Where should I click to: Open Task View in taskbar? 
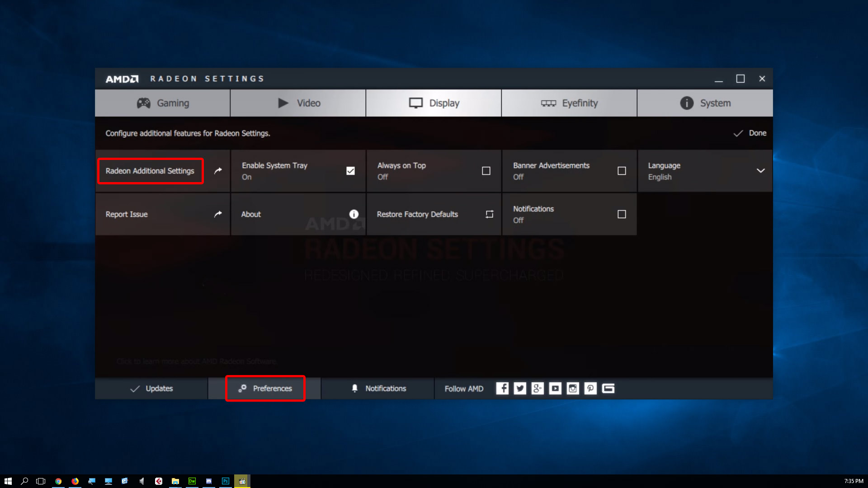coord(41,481)
